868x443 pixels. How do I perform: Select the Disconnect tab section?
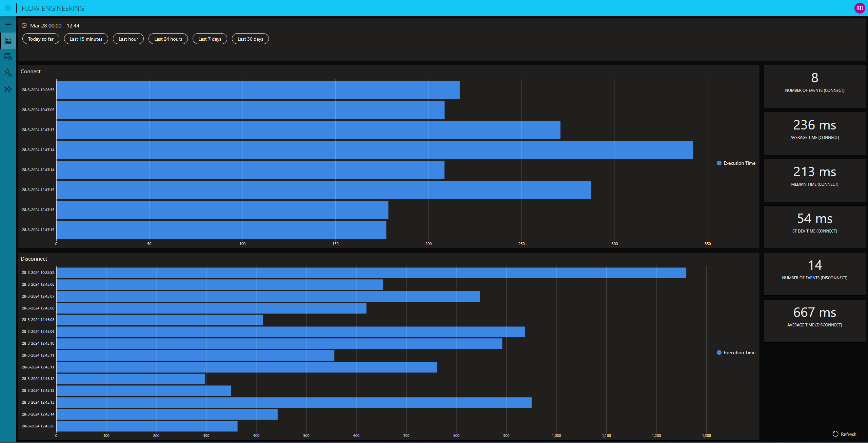(x=34, y=258)
